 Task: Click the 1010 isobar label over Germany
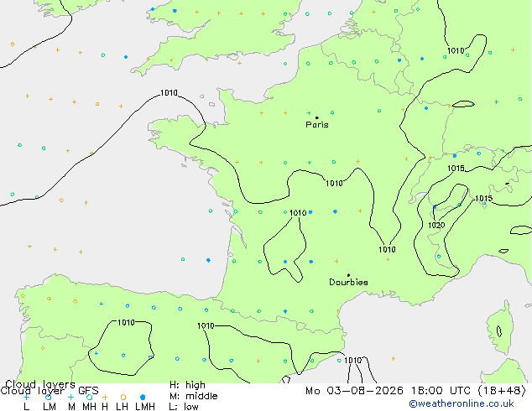(x=456, y=51)
